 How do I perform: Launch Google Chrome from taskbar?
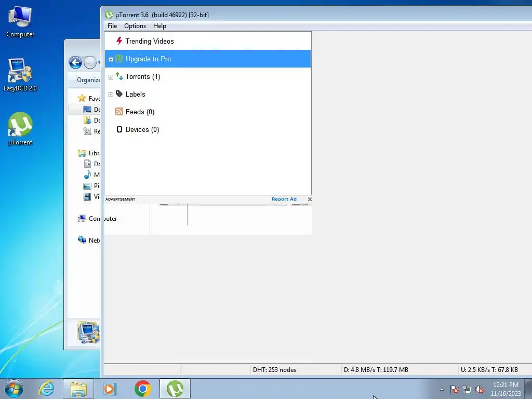142,389
